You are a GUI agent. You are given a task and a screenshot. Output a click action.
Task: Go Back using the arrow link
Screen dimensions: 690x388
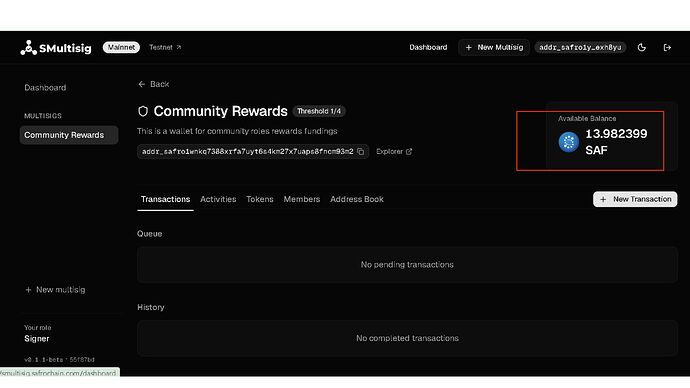coord(154,84)
